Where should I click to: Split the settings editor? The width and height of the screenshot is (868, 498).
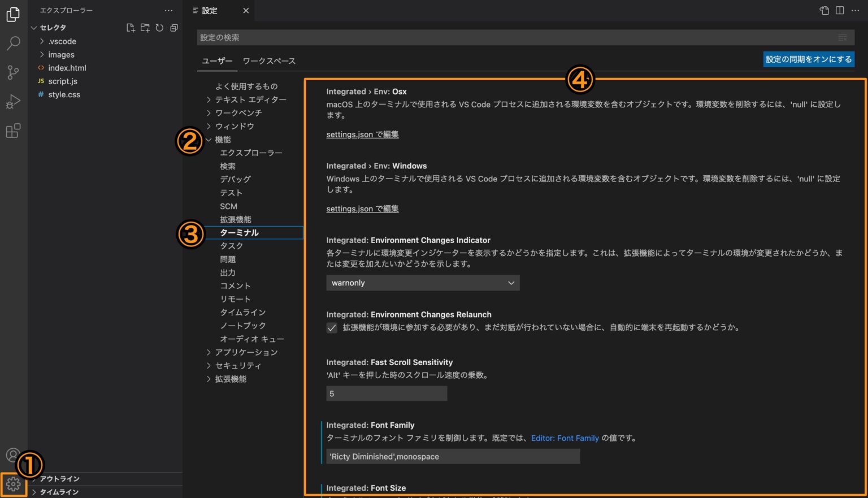(839, 10)
